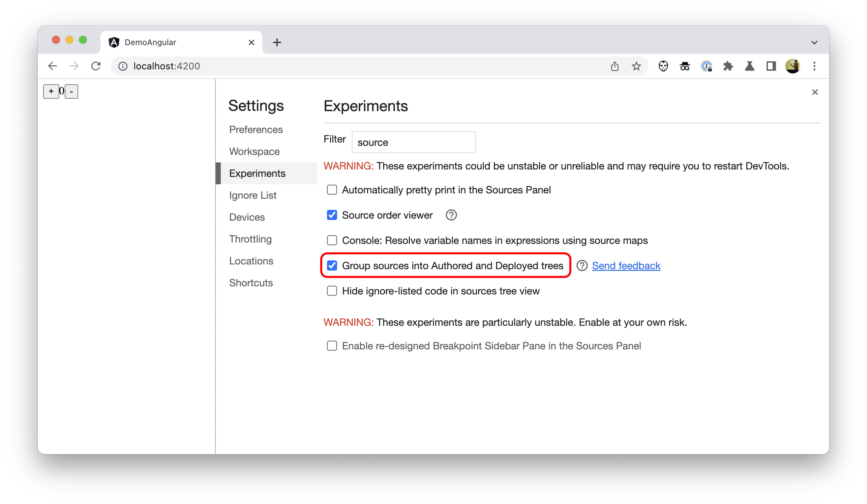Toggle 'Console: Resolve variable names using source maps'
The width and height of the screenshot is (867, 504).
click(x=332, y=240)
